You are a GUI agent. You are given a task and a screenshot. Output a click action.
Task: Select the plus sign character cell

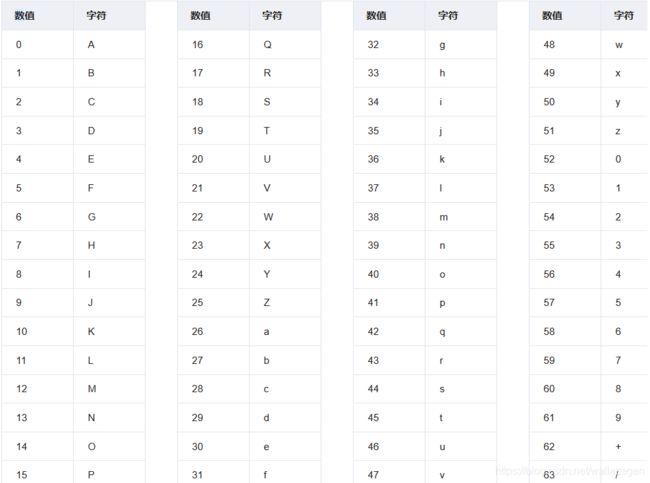pos(624,447)
